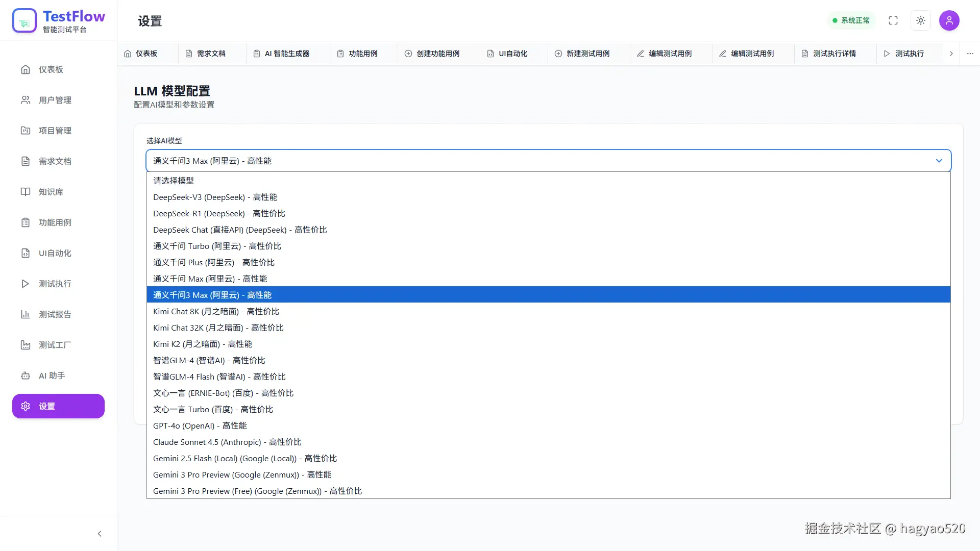Viewport: 980px width, 551px height.
Task: Go to 知识库 in sidebar
Action: click(x=51, y=192)
